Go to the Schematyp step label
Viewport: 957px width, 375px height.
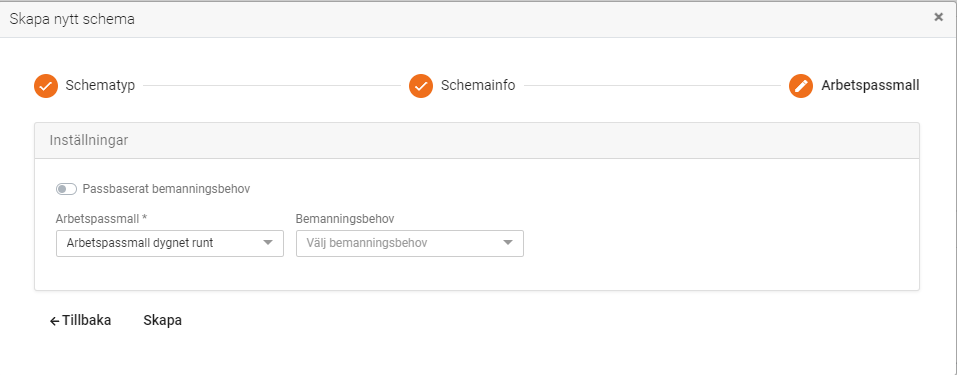coord(100,86)
